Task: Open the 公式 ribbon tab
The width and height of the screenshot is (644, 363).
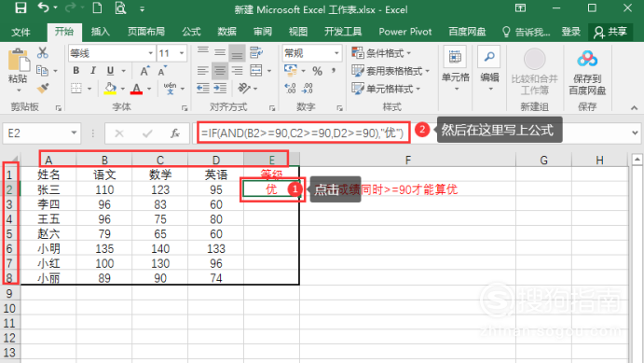Action: [191, 32]
